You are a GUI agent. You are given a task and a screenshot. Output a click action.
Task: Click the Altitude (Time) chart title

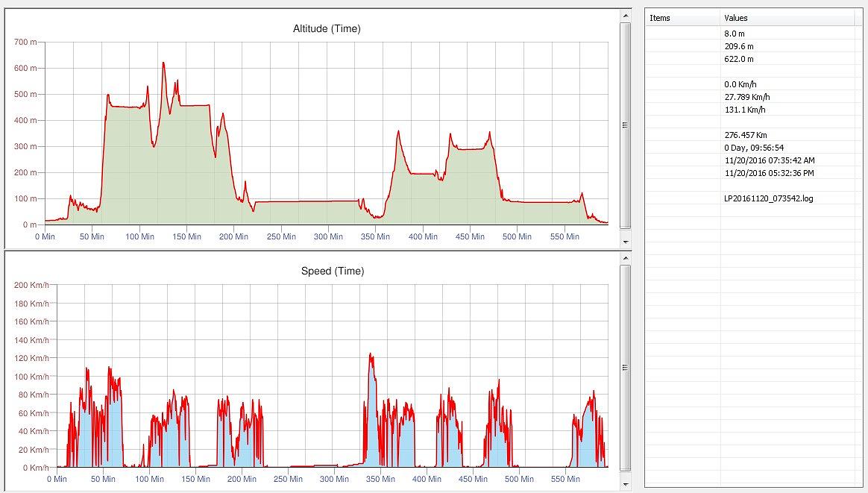(327, 29)
